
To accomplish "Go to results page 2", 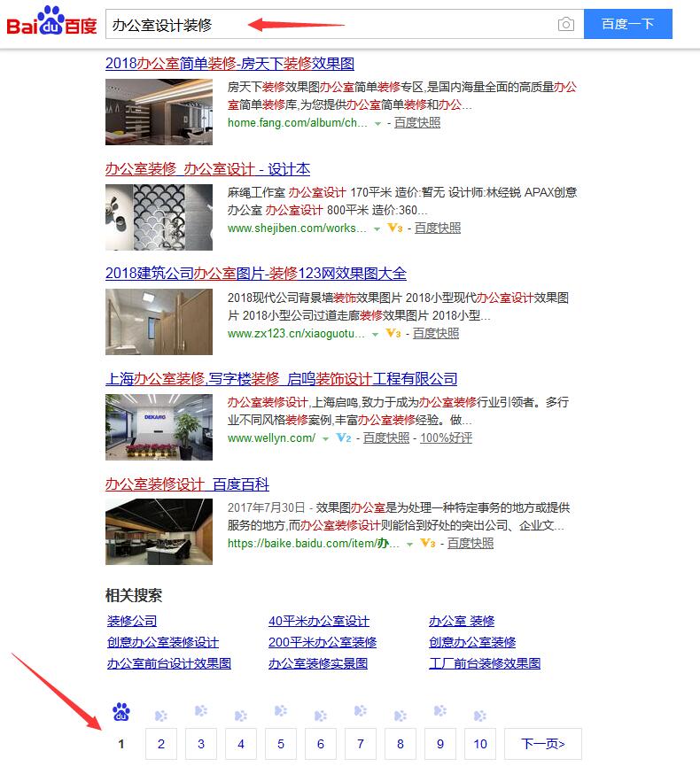I will click(x=161, y=744).
